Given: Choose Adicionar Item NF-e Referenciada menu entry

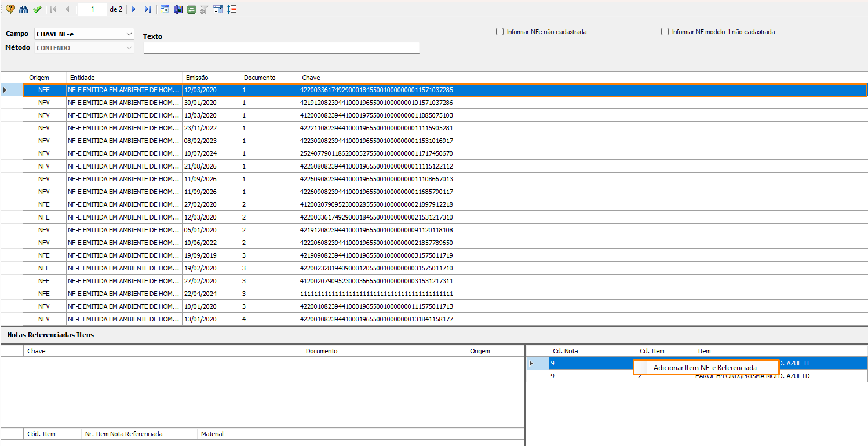Looking at the screenshot, I should [x=705, y=368].
